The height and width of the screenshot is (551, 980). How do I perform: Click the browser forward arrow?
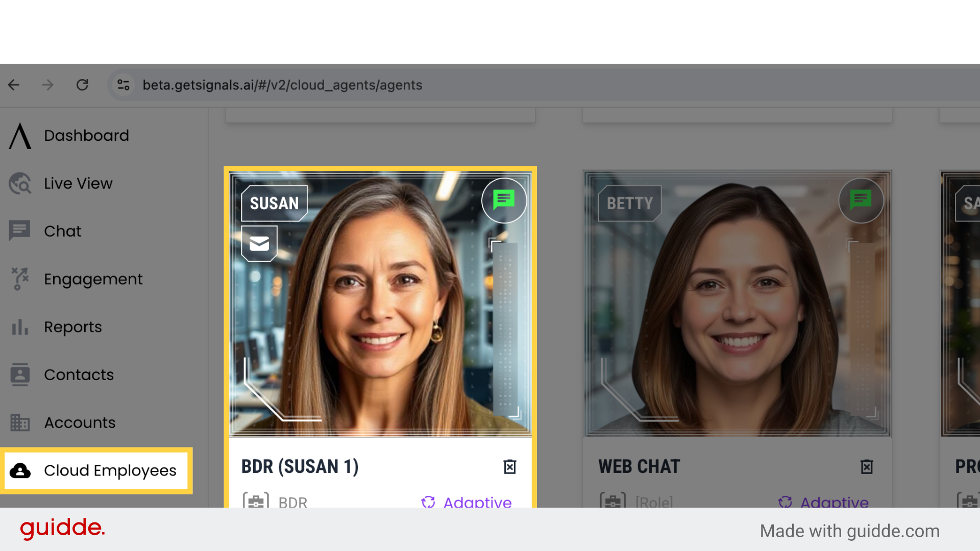point(47,85)
